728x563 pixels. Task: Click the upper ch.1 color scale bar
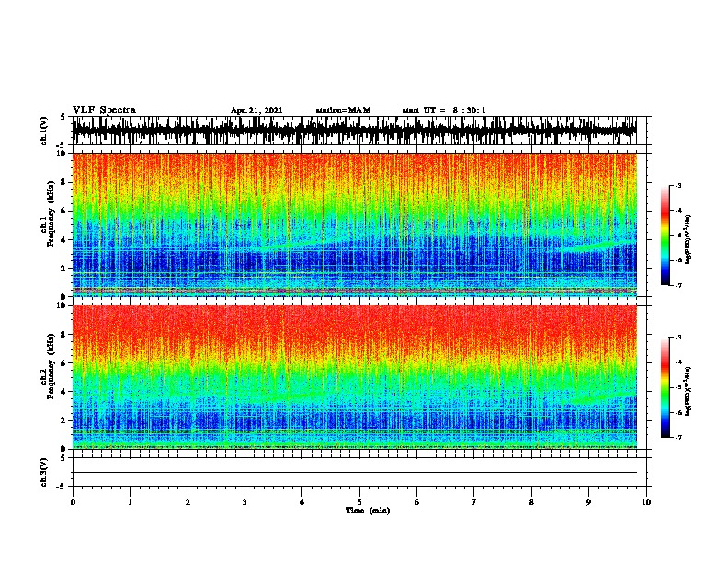pos(665,236)
